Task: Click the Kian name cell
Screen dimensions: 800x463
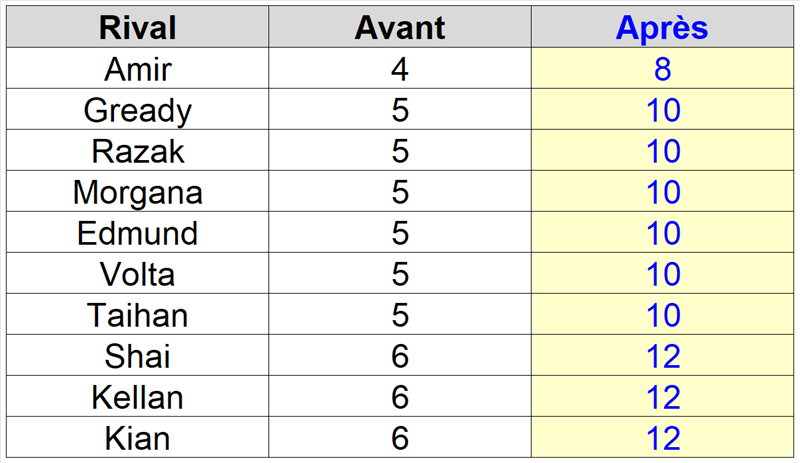Action: coord(138,438)
